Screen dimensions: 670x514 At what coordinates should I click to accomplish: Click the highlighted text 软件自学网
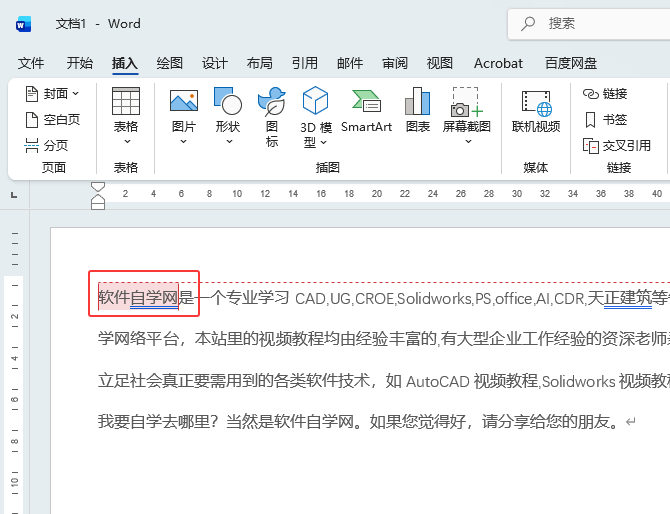click(x=138, y=297)
